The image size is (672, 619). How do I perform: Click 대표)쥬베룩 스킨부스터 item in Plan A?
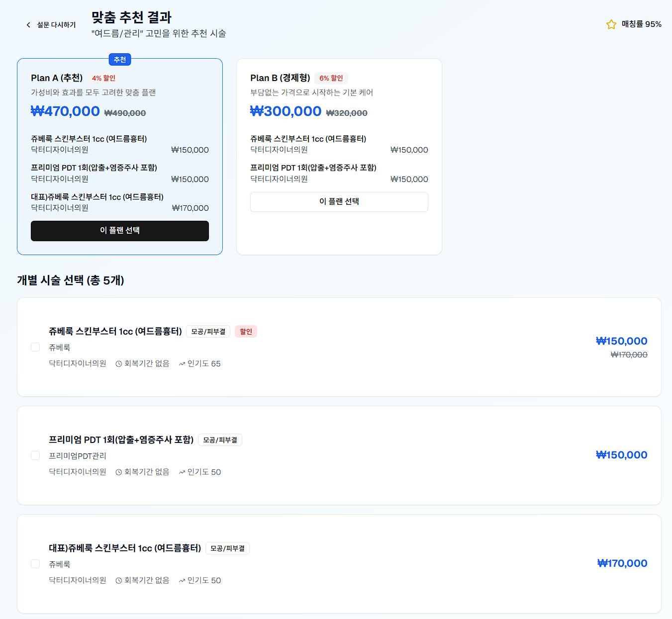[x=97, y=197]
